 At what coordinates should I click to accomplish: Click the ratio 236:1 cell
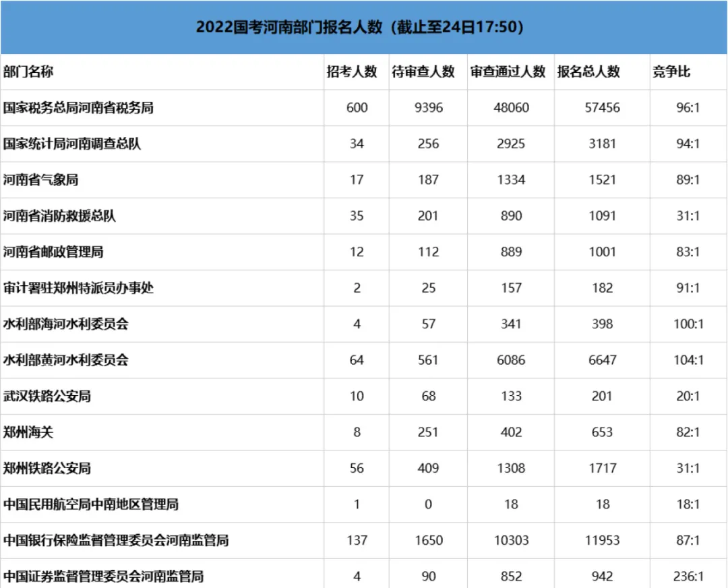(x=688, y=577)
